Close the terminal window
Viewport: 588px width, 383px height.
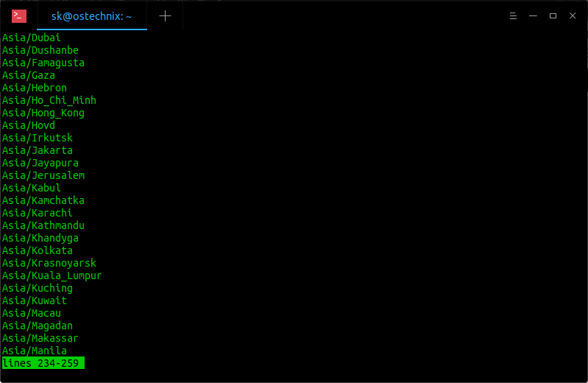click(573, 15)
